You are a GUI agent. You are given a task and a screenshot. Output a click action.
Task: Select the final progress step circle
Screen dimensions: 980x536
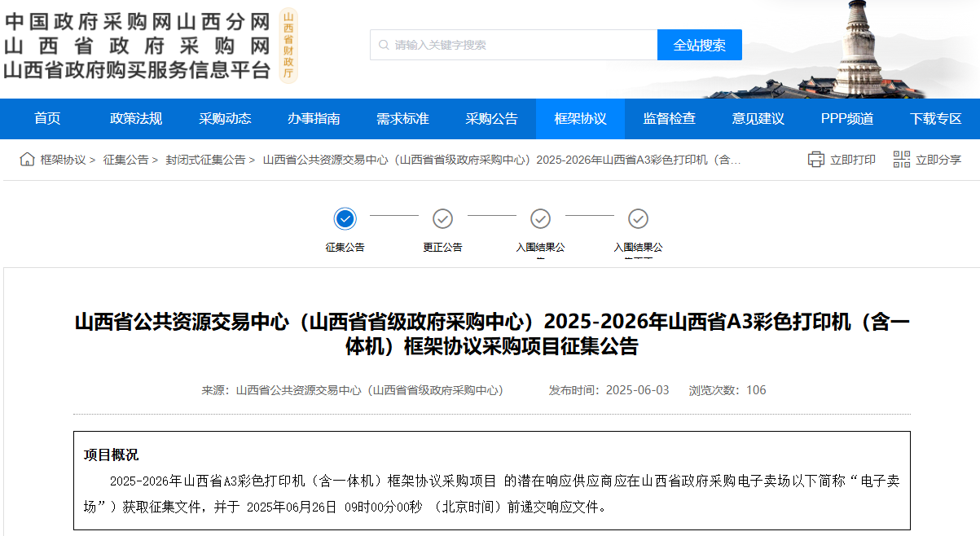(x=638, y=219)
